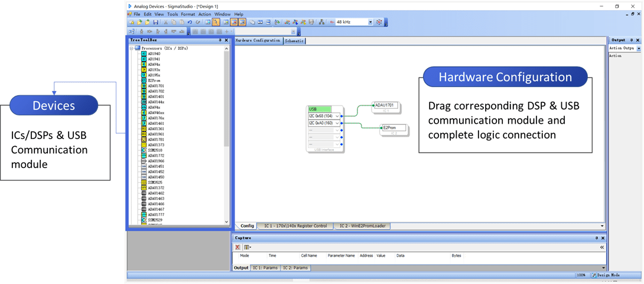Select the ADAU1701 block on the canvas
The image size is (644, 284).
(x=387, y=105)
